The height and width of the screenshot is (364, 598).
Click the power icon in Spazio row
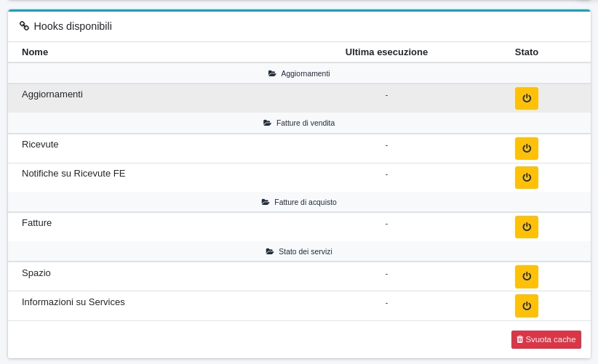526,276
